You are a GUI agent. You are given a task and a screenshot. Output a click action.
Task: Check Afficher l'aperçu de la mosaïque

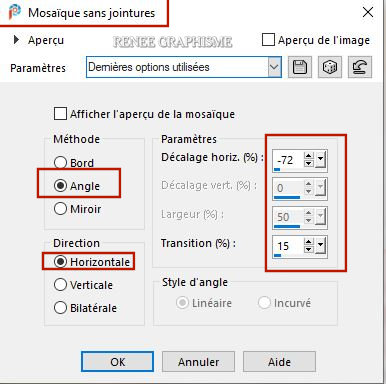click(x=60, y=113)
